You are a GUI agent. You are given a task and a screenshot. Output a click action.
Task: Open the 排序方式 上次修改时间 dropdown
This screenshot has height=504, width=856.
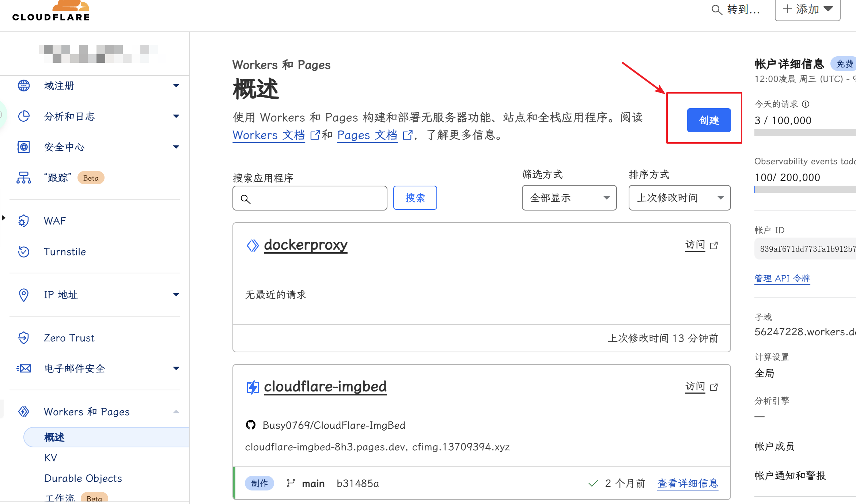[679, 198]
